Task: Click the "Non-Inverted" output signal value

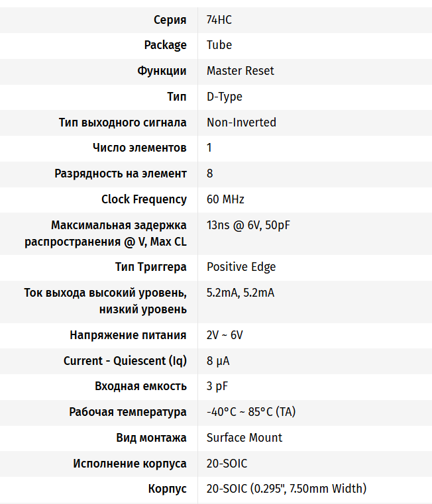Action: coord(241,123)
